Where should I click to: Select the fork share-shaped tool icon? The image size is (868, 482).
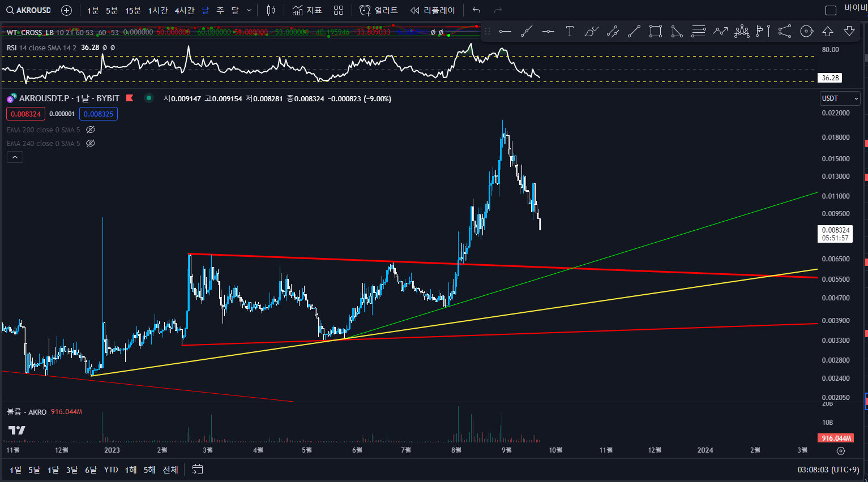785,32
